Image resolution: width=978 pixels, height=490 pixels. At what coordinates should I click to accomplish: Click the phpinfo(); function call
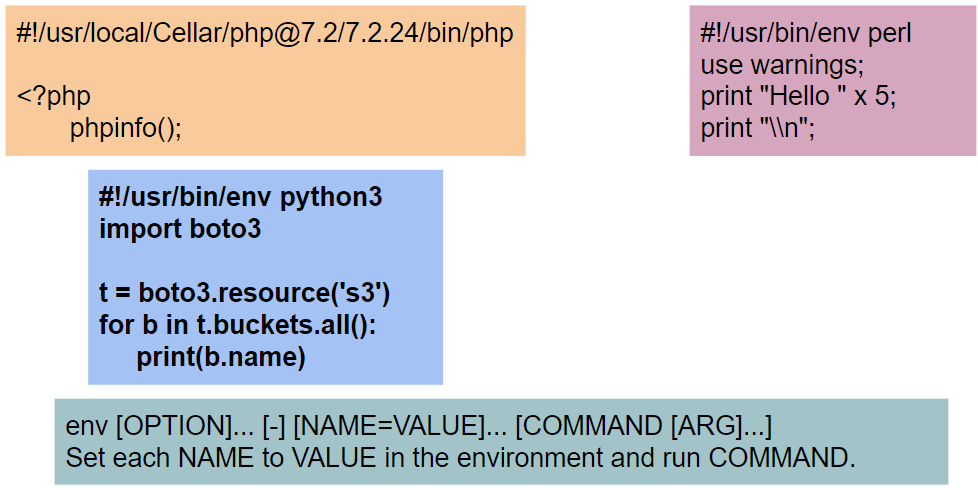(x=126, y=128)
